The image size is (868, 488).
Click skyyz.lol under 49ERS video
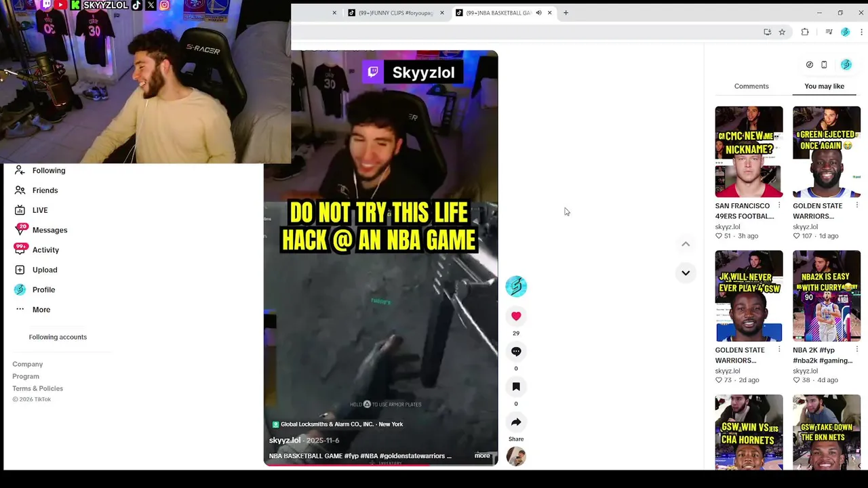coord(728,227)
